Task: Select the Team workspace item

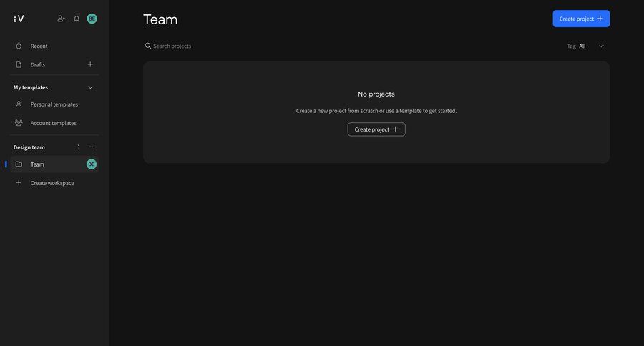Action: (54, 164)
